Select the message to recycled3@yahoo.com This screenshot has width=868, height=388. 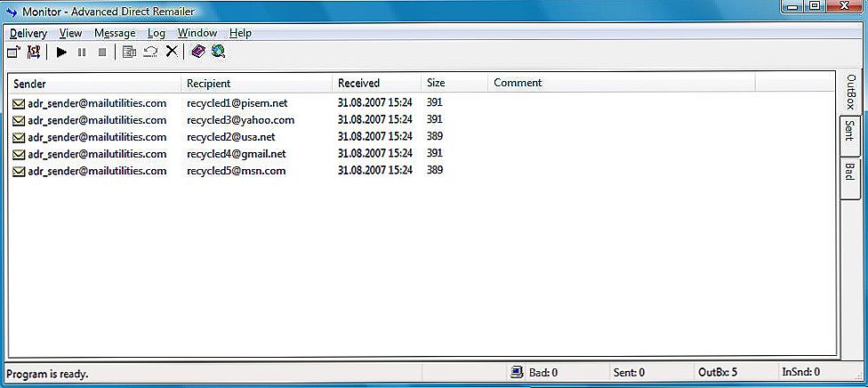point(240,120)
